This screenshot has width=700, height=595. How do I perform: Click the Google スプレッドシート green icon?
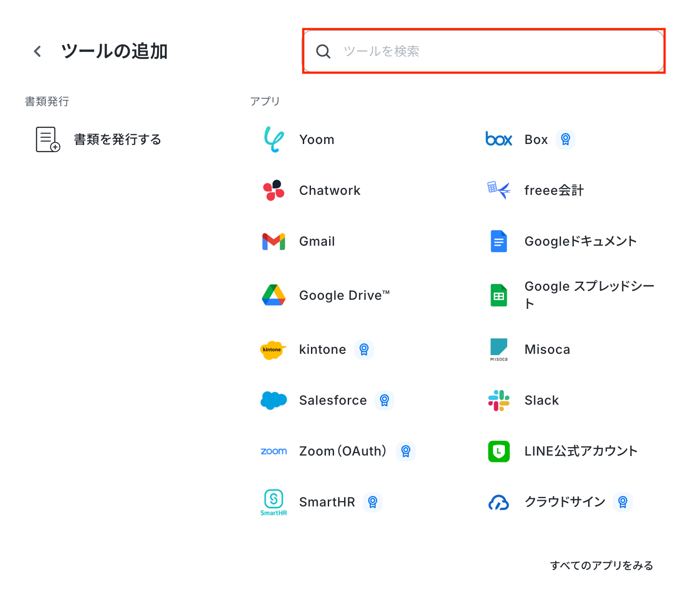click(499, 295)
